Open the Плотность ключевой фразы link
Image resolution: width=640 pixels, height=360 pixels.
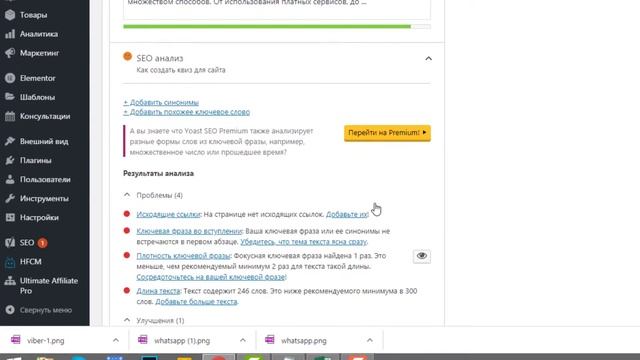click(x=183, y=256)
